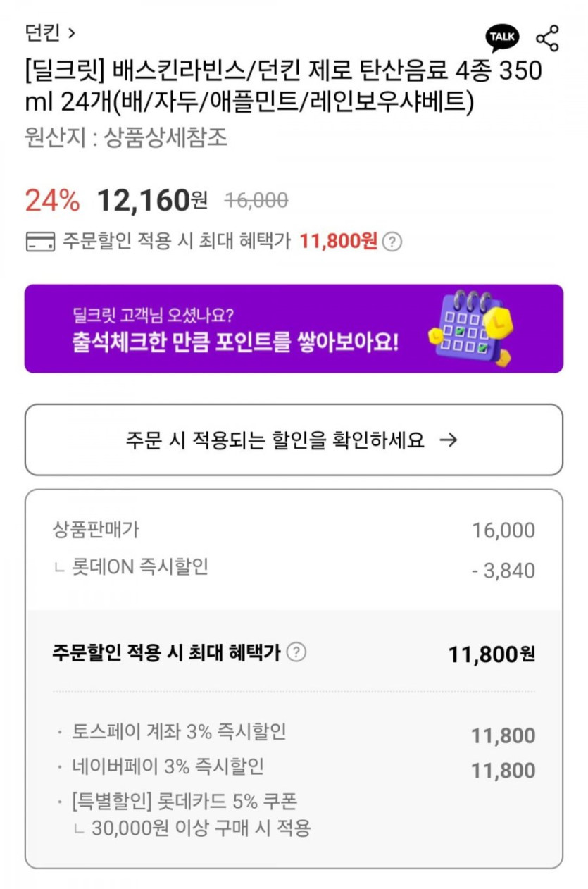
Task: Tap the card icon beside 주문할인 text
Action: [x=40, y=242]
